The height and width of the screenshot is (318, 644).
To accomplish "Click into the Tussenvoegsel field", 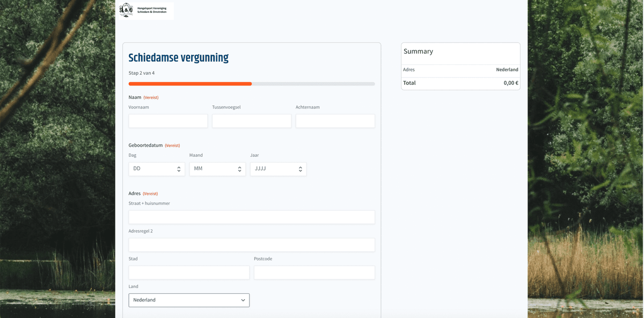I will coord(251,121).
